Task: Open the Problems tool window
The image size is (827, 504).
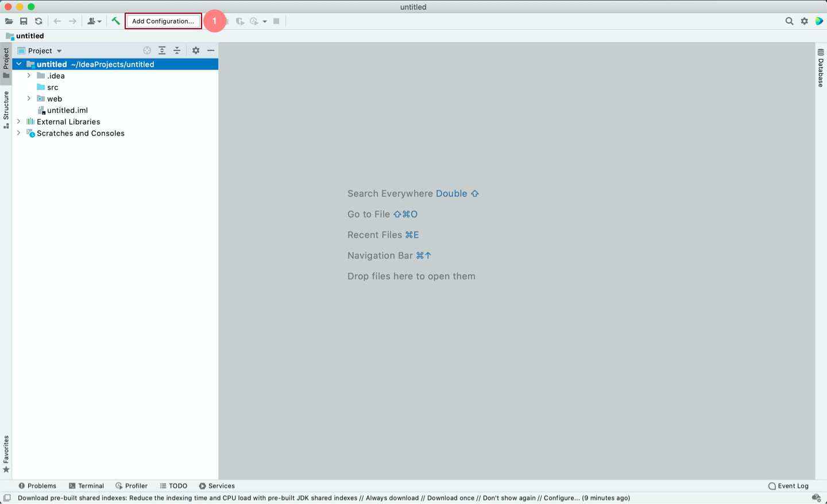Action: pyautogui.click(x=37, y=486)
